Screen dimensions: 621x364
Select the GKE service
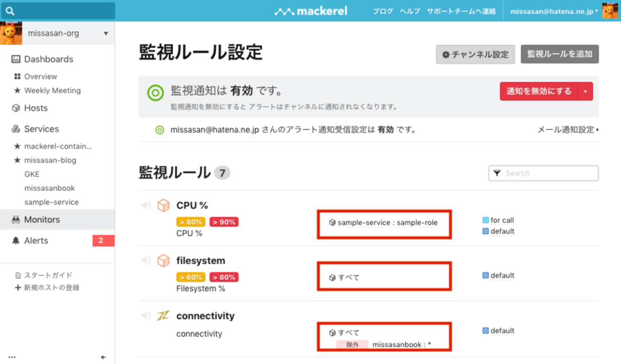pos(32,174)
